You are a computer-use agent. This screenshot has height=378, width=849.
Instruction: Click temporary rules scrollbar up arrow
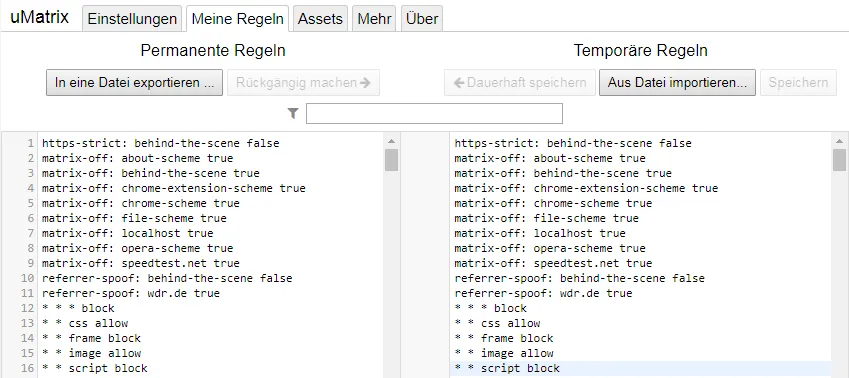[x=839, y=141]
